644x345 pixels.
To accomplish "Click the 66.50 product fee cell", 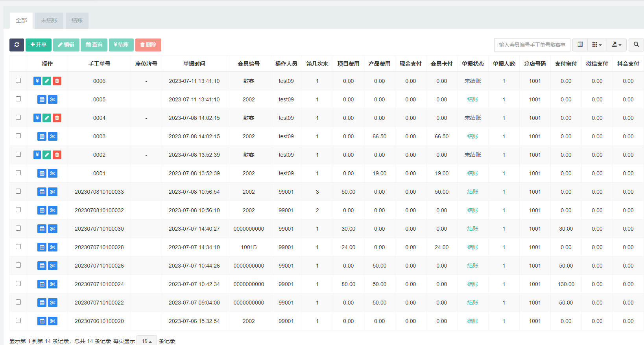I will (380, 136).
